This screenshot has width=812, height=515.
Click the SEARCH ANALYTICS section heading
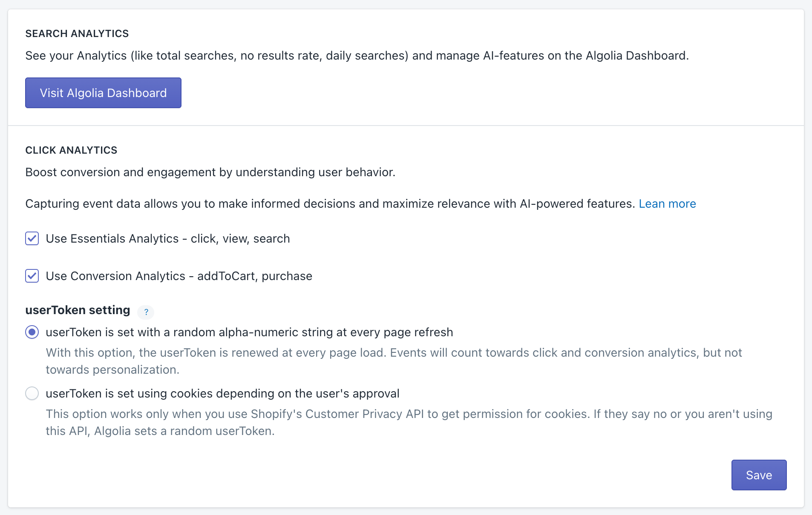(x=77, y=33)
